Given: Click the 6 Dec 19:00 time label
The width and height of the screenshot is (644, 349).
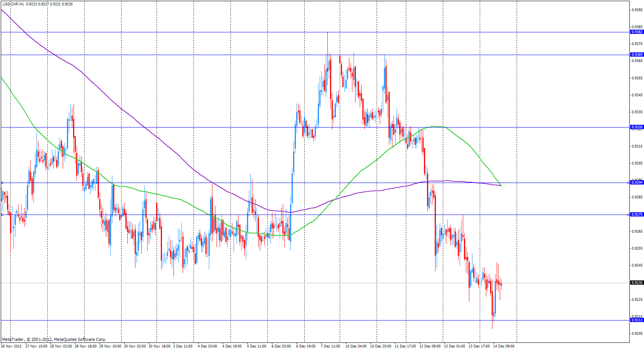Looking at the screenshot, I should (x=306, y=346).
